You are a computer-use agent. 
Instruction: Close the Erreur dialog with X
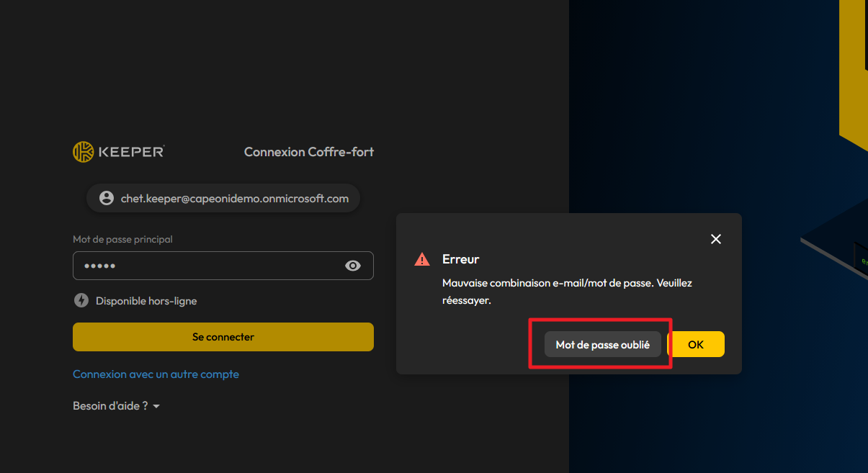(x=716, y=239)
